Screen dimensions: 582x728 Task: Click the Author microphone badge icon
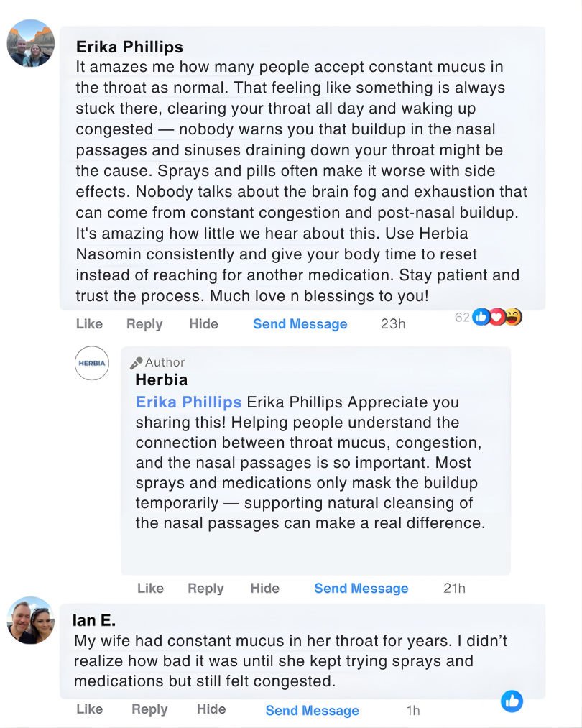[x=137, y=363]
